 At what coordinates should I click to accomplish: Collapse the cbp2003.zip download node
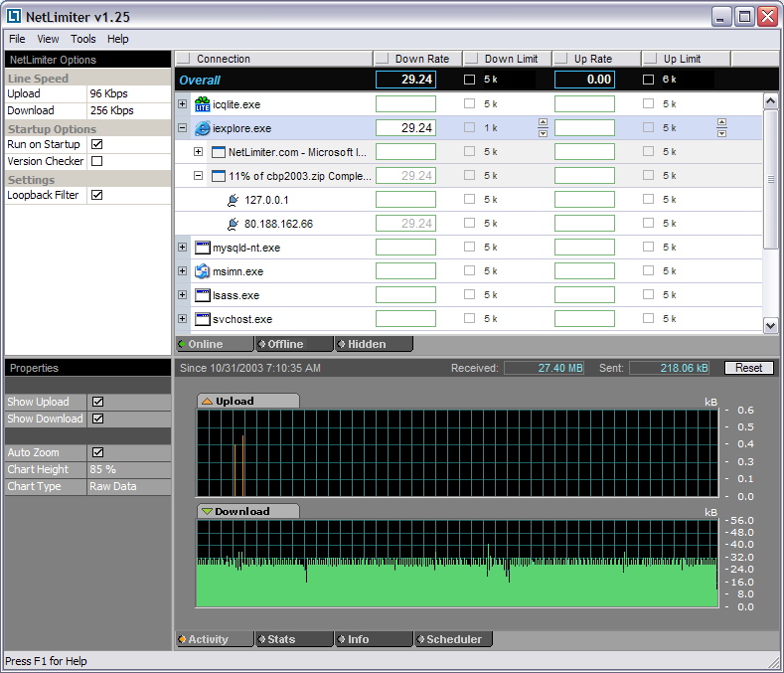point(199,176)
